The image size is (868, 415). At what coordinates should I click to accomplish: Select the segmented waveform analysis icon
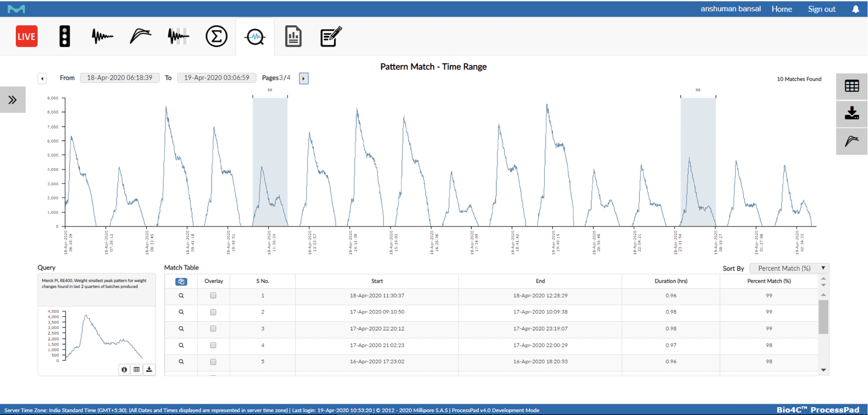pos(178,36)
